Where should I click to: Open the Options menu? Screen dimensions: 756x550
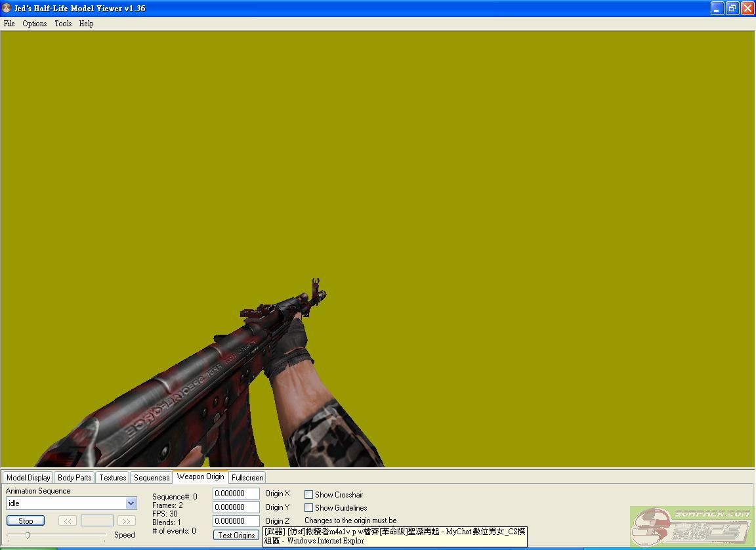point(34,24)
